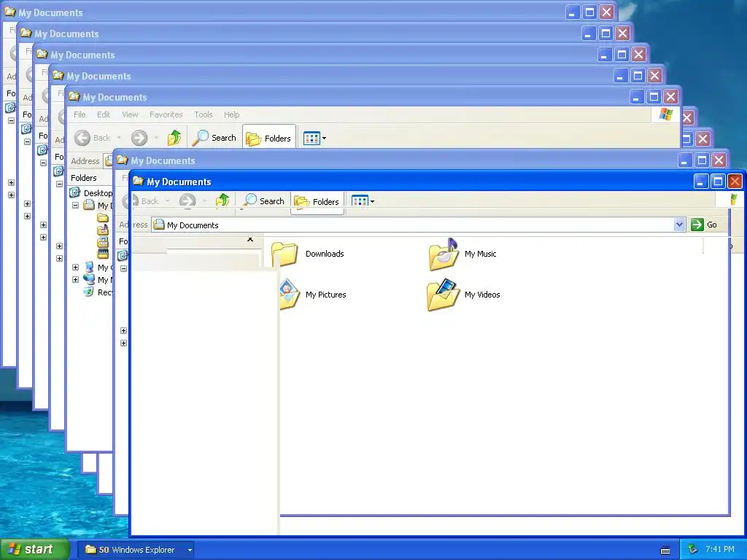
Task: Select pictures folder icon in menu-bar window tree
Action: [x=102, y=242]
